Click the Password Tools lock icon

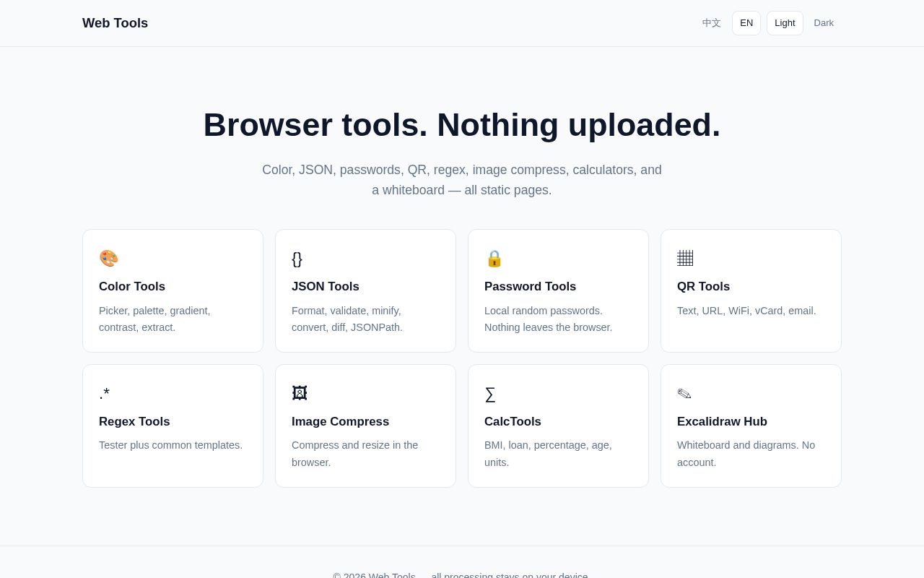pyautogui.click(x=494, y=259)
